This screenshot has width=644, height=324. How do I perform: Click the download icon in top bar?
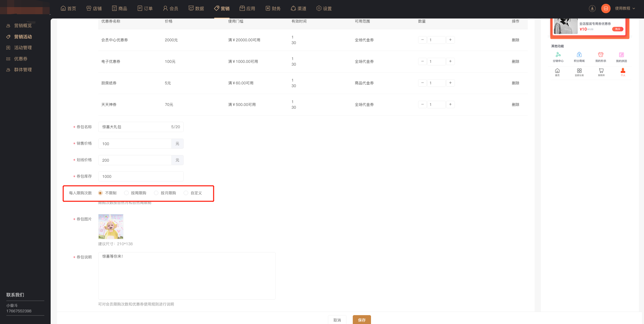592,8
